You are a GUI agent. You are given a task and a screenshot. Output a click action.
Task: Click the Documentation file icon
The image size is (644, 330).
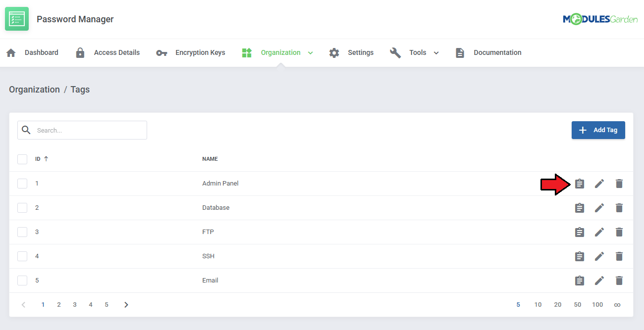coord(460,53)
